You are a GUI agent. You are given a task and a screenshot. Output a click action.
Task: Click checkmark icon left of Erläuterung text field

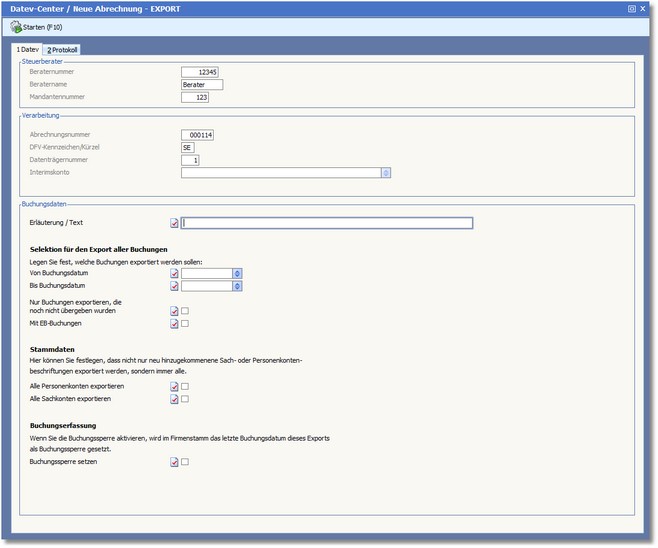175,223
